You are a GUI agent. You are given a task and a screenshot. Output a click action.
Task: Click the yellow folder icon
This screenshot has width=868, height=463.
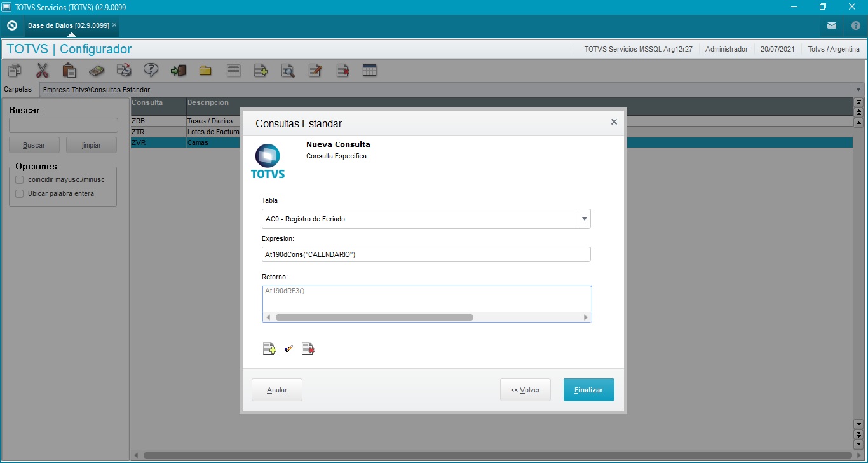click(x=205, y=71)
